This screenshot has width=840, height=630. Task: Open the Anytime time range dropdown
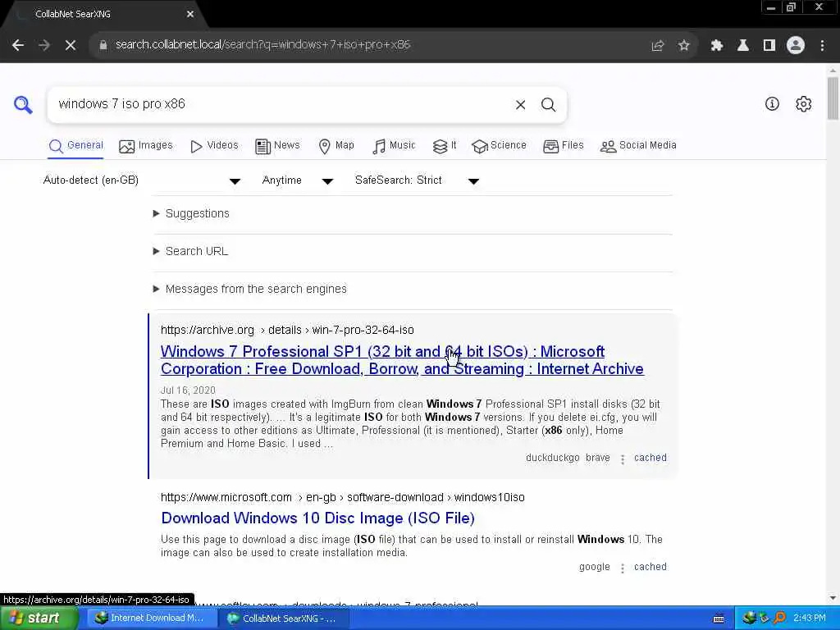pos(297,180)
